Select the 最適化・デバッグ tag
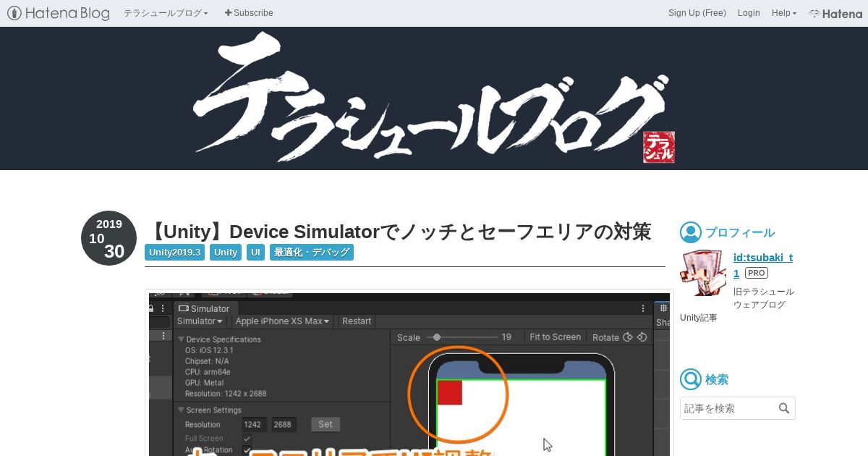868x456 pixels. pos(312,253)
